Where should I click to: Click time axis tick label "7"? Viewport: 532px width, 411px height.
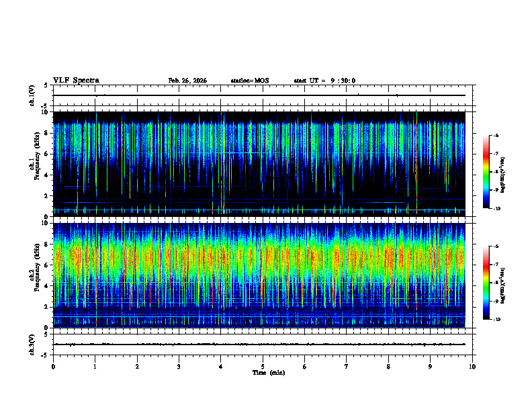[347, 367]
